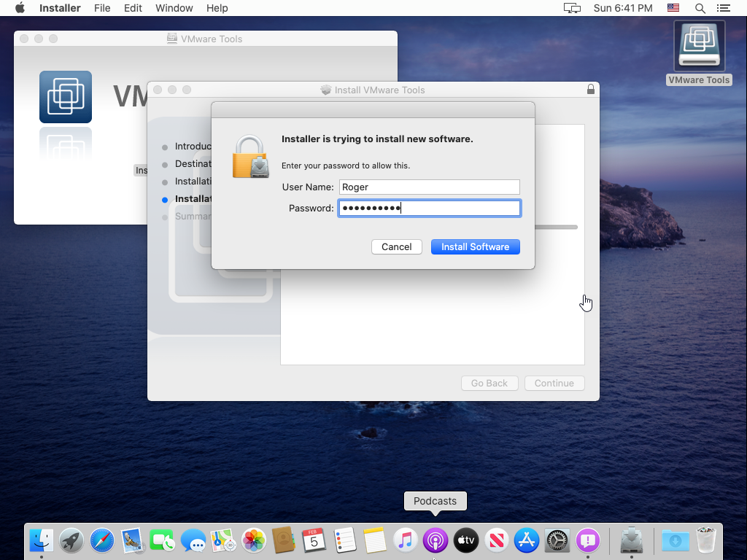The image size is (747, 560).
Task: Open Launchpad from the dock
Action: point(71,540)
